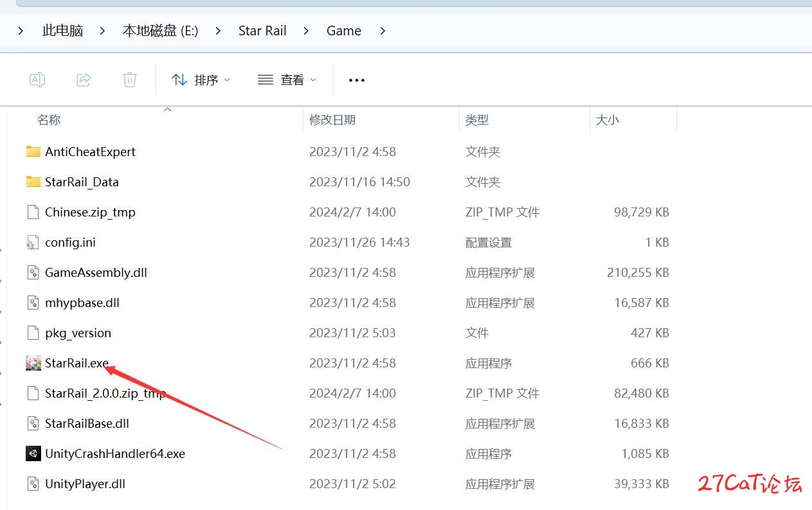Click the date 2023/11/16 14:50
This screenshot has height=510, width=812.
click(359, 182)
